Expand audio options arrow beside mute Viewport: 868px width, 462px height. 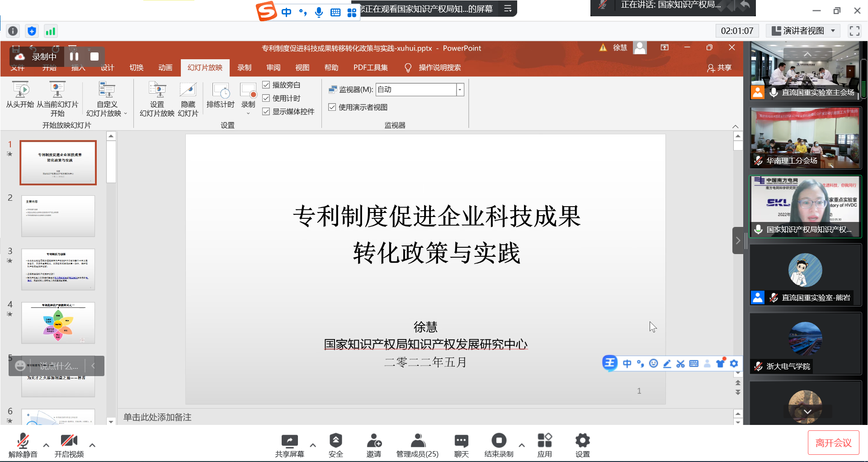(46, 445)
